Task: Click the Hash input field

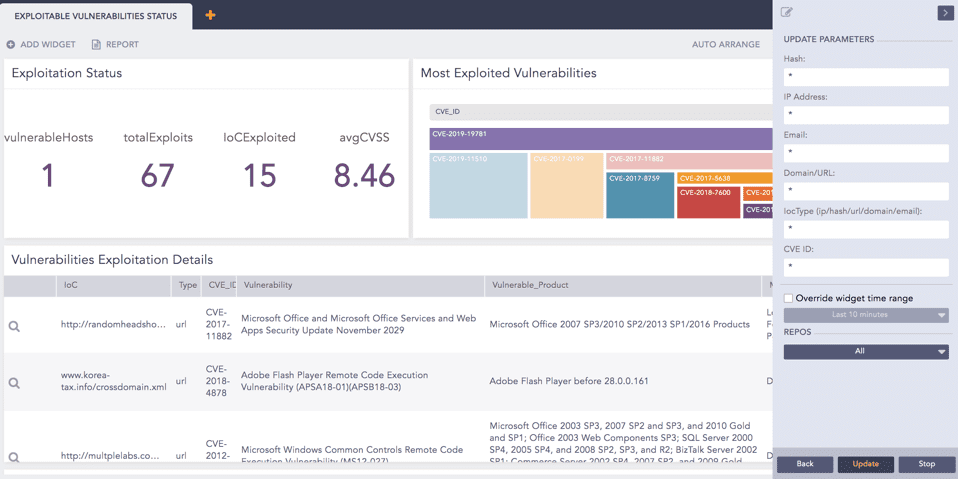Action: pyautogui.click(x=866, y=77)
